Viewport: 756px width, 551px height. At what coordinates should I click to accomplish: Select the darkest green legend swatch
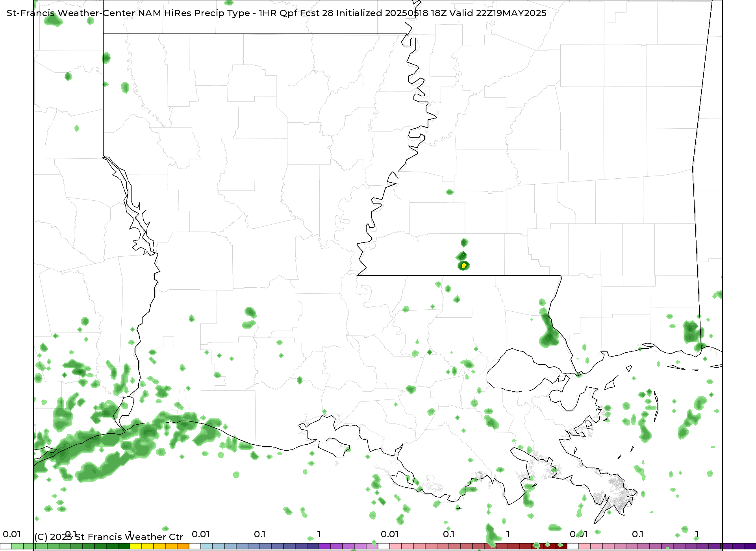pos(124,546)
